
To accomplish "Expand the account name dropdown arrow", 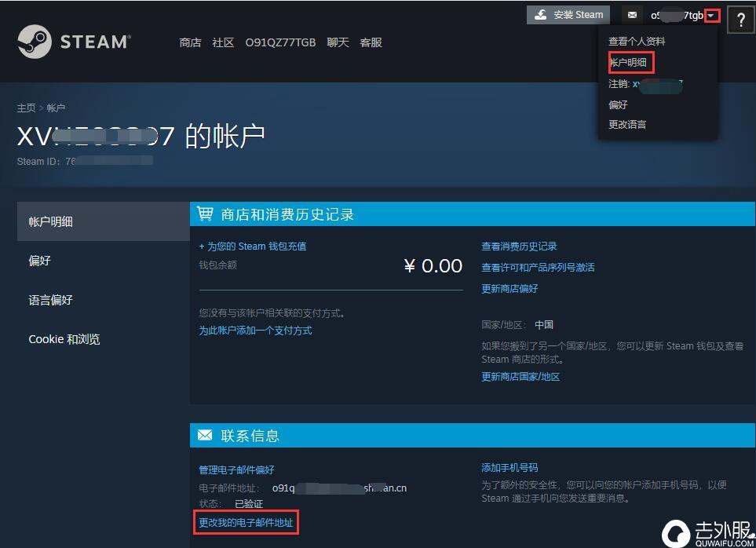I will [711, 16].
